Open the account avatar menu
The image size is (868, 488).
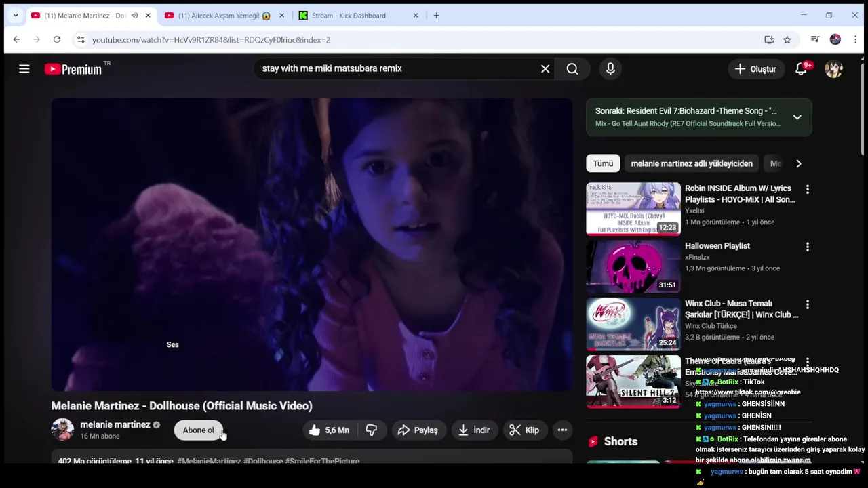[833, 68]
